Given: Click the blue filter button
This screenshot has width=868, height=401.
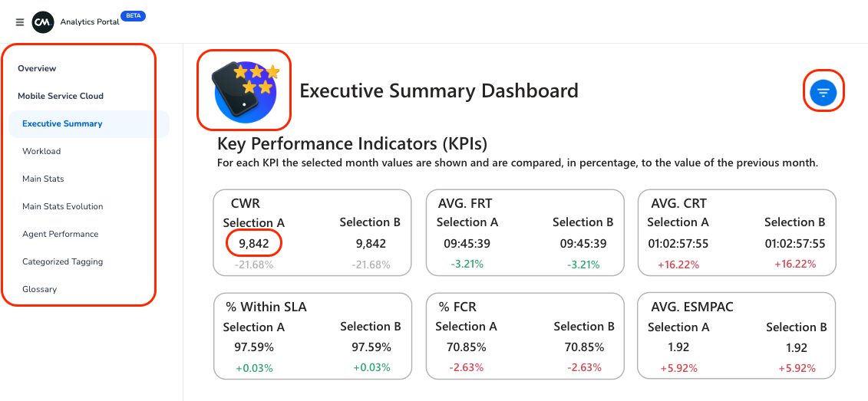Looking at the screenshot, I should (823, 93).
